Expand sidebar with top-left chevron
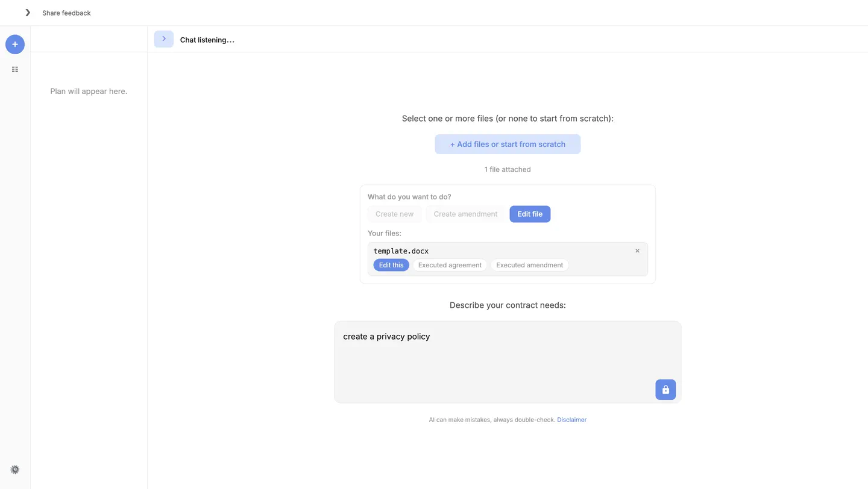This screenshot has width=868, height=489. point(28,13)
